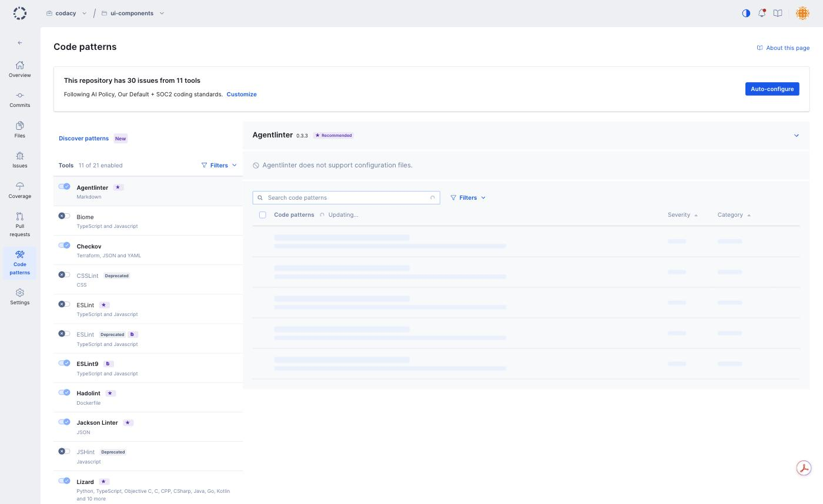Toggle the theme contrast icon

click(x=746, y=13)
